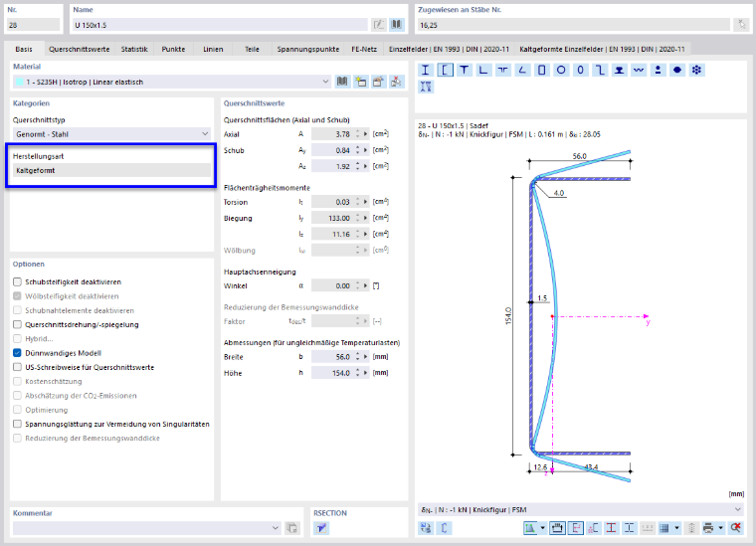Screen dimensions: 756x546
Task: Enable Spannungsglättung zur Vermeidung von Singularitäten
Action: [x=17, y=424]
